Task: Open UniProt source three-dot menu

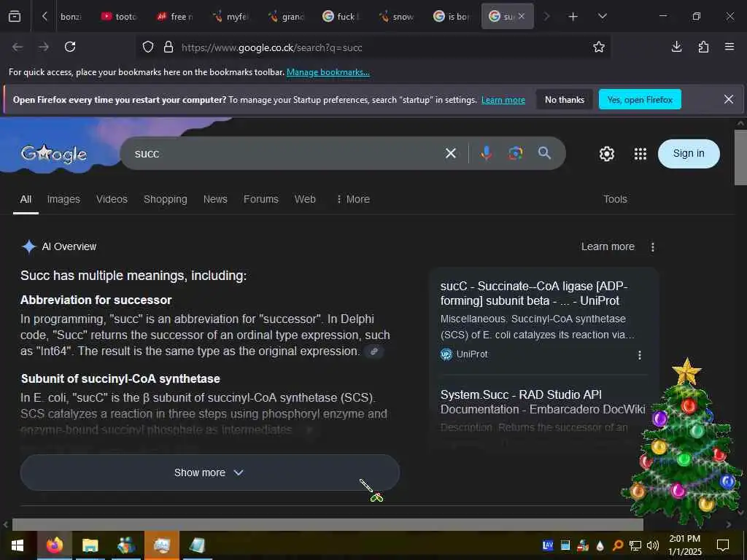Action: (x=639, y=355)
